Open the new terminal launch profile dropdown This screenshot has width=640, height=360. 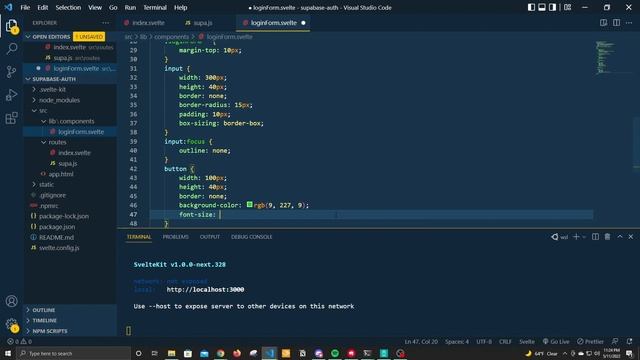tap(584, 237)
